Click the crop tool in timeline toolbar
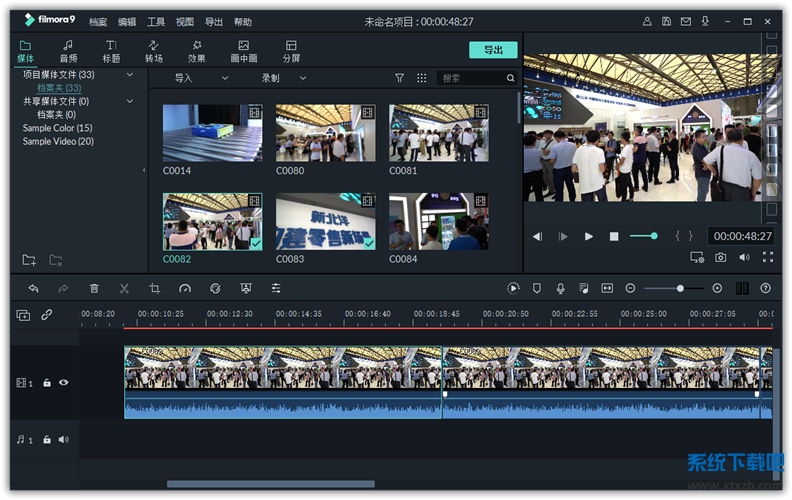 154,288
